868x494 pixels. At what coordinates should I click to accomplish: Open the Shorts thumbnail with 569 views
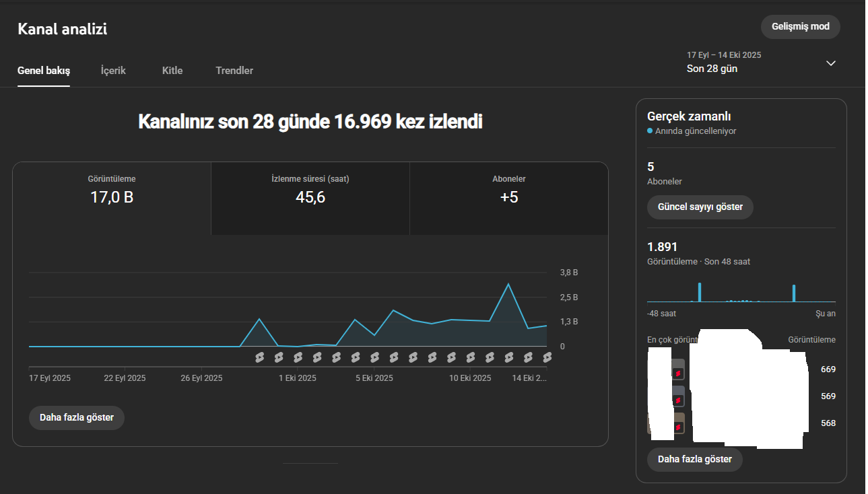pos(677,396)
